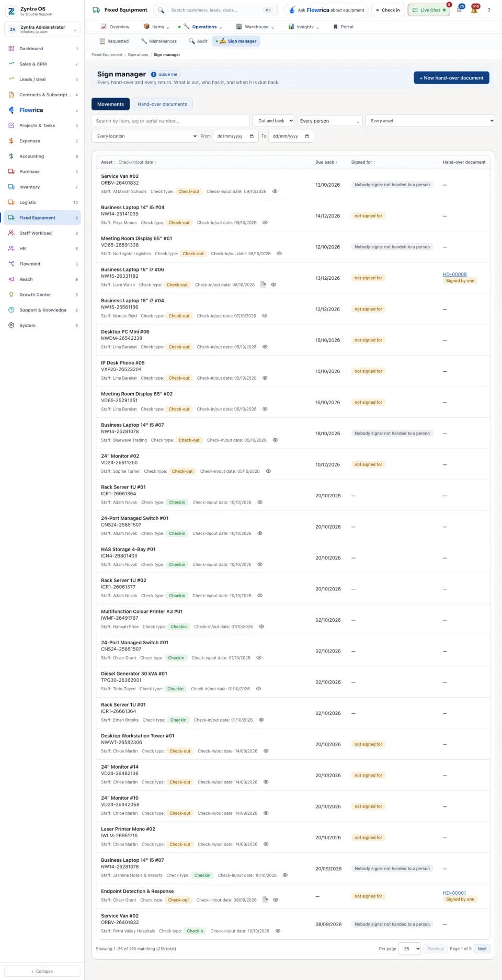Click the Live Chat button

[429, 10]
